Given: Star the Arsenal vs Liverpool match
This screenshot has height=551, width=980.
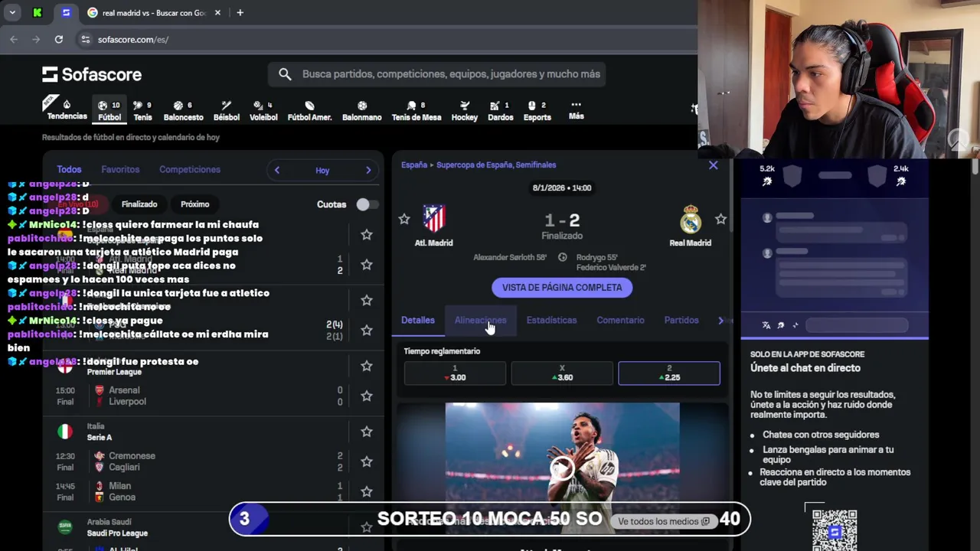Looking at the screenshot, I should (x=367, y=396).
